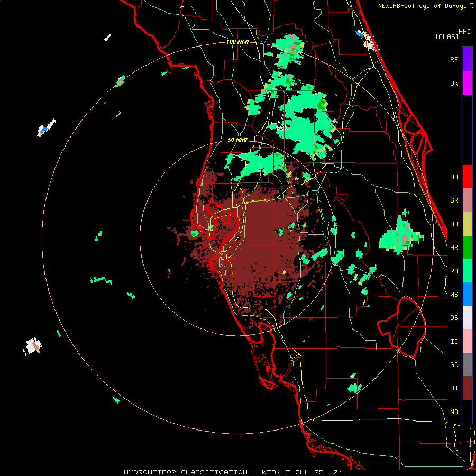Select the light pink IC ice crystals swatch
The height and width of the screenshot is (476, 476).
pos(467,341)
